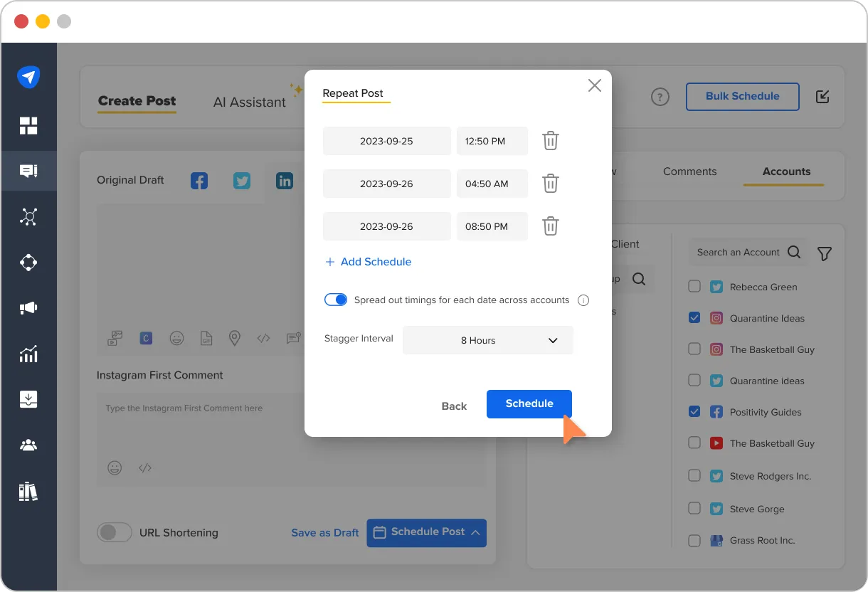
Task: Click the info icon beside spread timings
Action: click(583, 300)
